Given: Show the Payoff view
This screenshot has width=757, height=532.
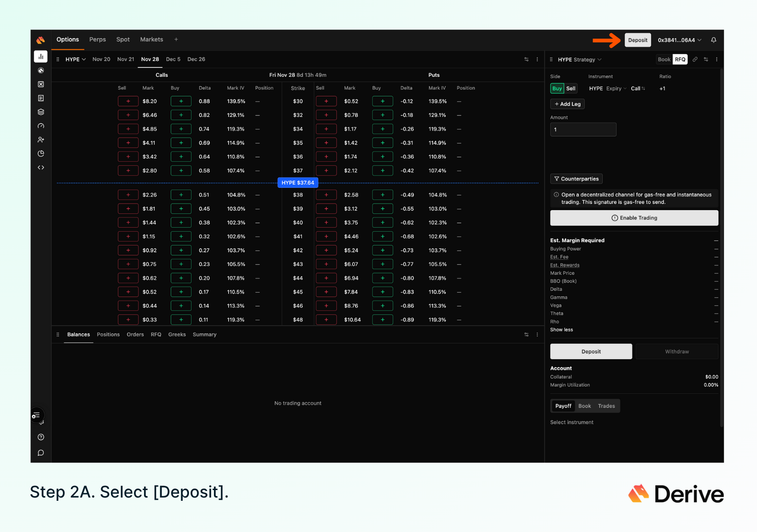Looking at the screenshot, I should [563, 406].
